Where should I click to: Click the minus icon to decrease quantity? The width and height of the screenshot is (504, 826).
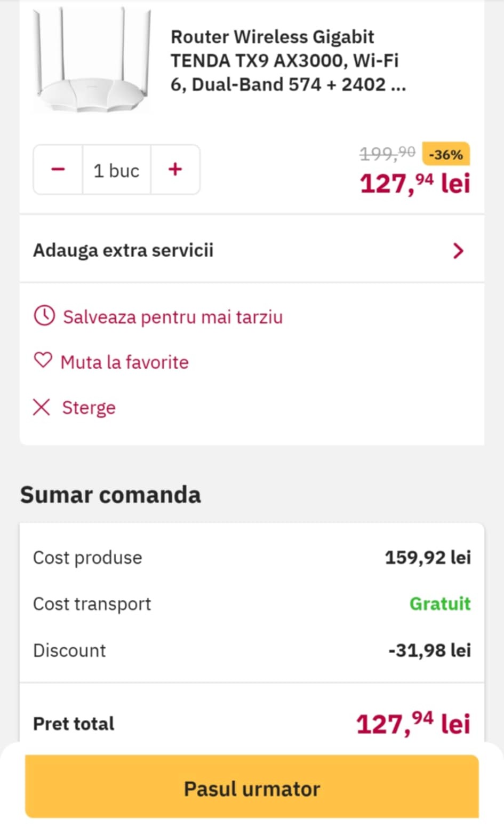(58, 170)
